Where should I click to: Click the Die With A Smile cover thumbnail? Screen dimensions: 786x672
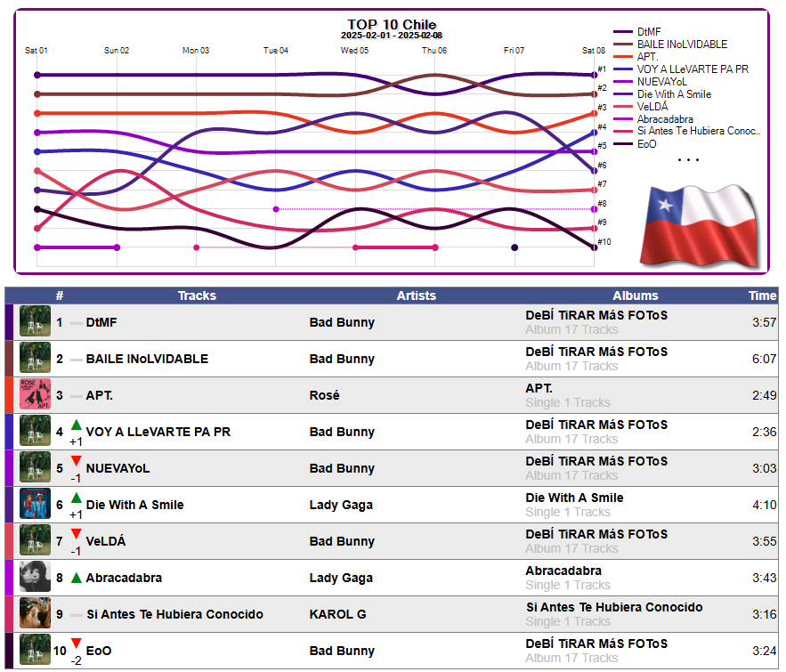click(35, 504)
